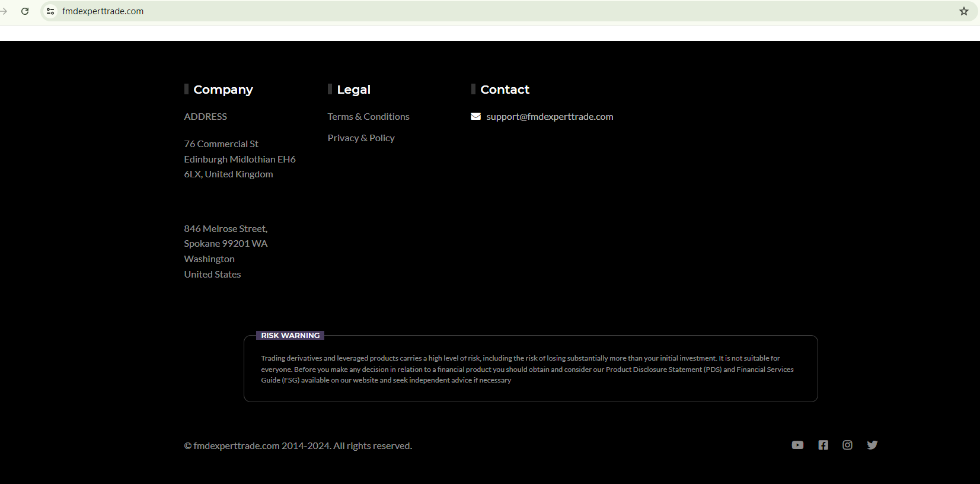
Task: Open the YouTube social icon
Action: pos(797,445)
